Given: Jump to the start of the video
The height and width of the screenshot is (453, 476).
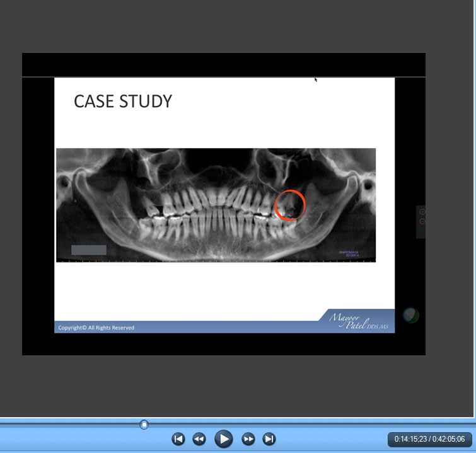Looking at the screenshot, I should (x=178, y=439).
